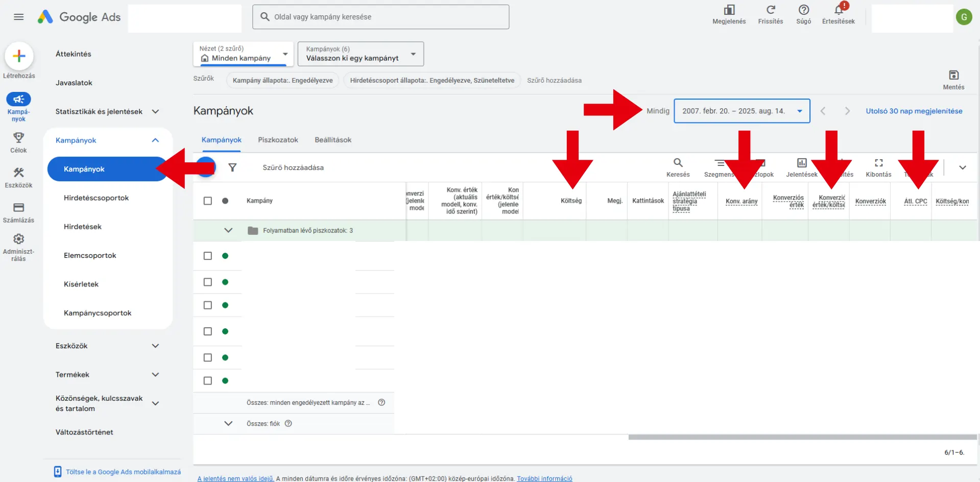
Task: Open the Célok trophy icon
Action: [18, 138]
